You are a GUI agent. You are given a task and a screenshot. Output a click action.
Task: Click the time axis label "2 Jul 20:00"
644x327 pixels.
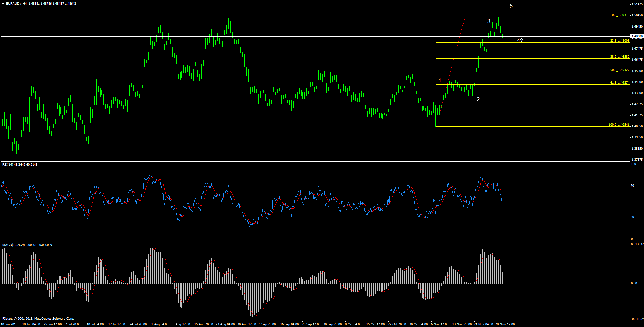[73, 324]
